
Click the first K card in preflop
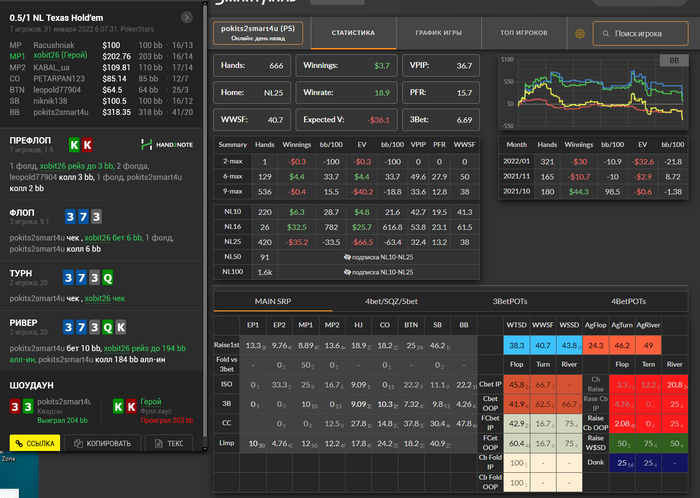click(74, 145)
